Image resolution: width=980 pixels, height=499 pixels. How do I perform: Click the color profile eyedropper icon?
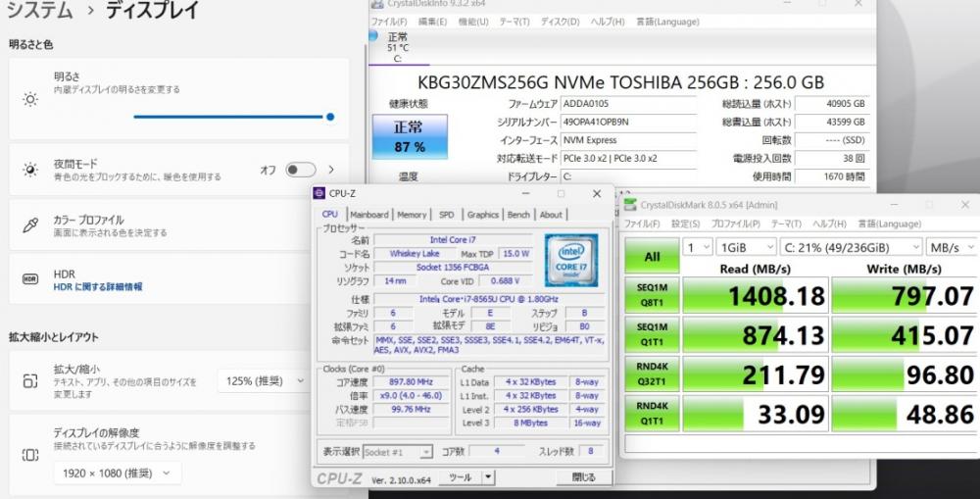pos(30,225)
